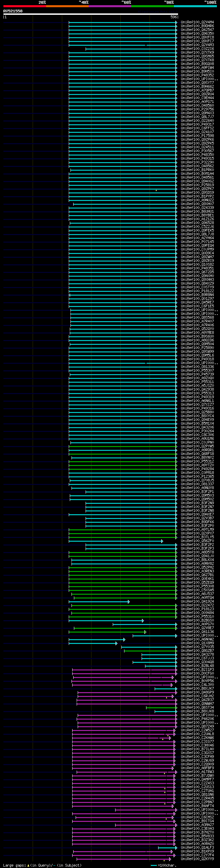Select the UniRef100_P55313 label
The height and width of the screenshot is (868, 220).
pos(197,393)
